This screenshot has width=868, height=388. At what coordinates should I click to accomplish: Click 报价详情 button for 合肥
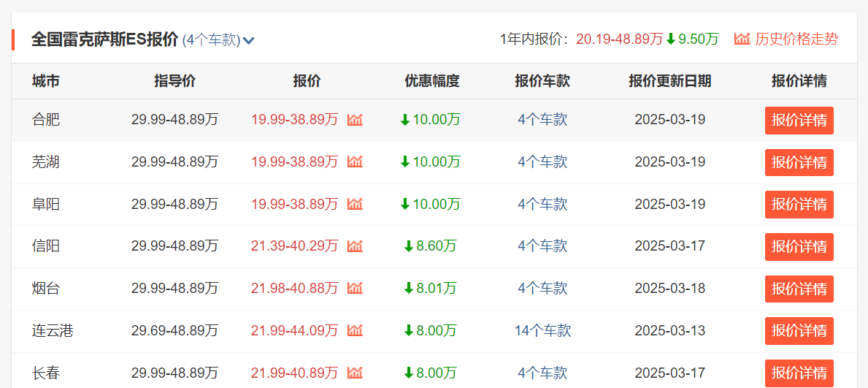click(799, 121)
